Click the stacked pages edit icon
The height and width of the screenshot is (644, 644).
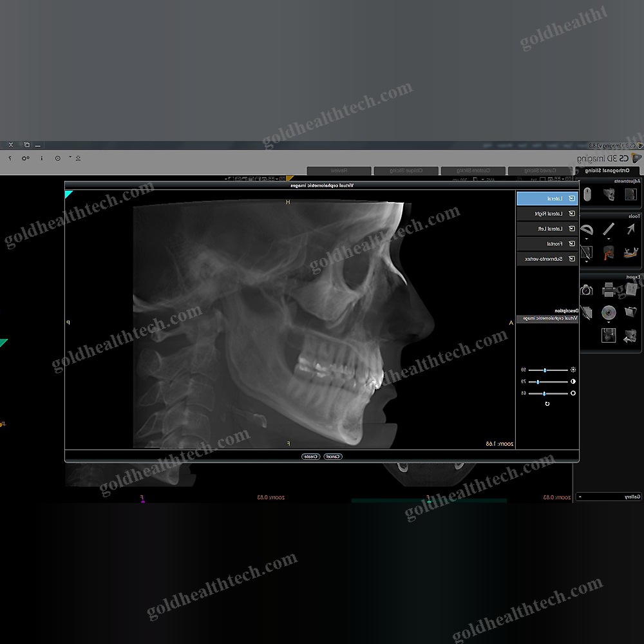point(587,312)
